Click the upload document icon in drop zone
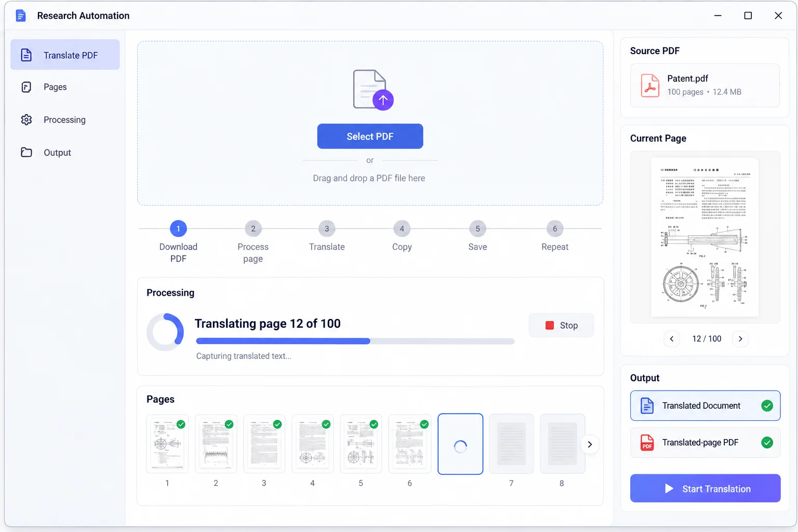This screenshot has height=532, width=798. tap(373, 89)
